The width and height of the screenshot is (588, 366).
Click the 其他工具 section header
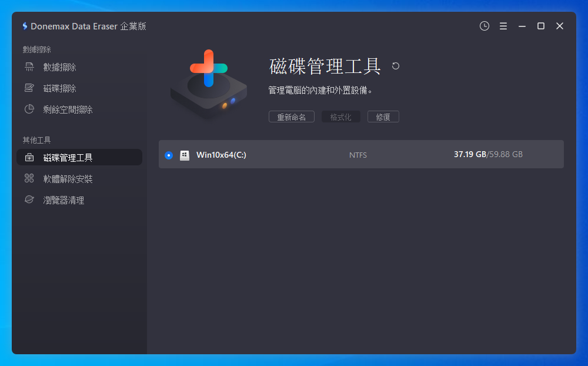point(36,140)
